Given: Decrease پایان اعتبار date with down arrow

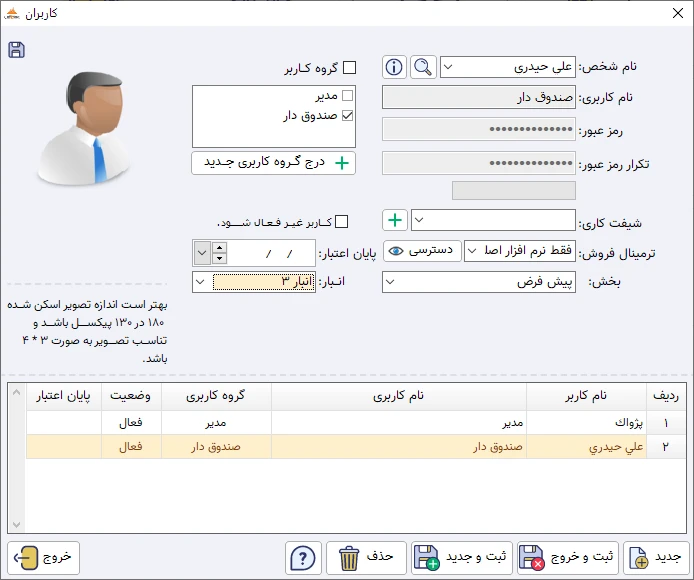Looking at the screenshot, I should 220,259.
